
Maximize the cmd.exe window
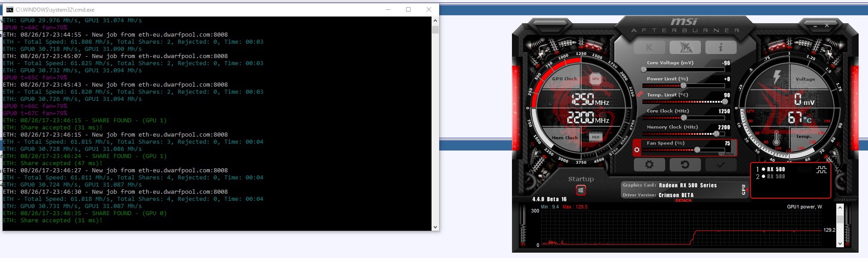point(408,9)
